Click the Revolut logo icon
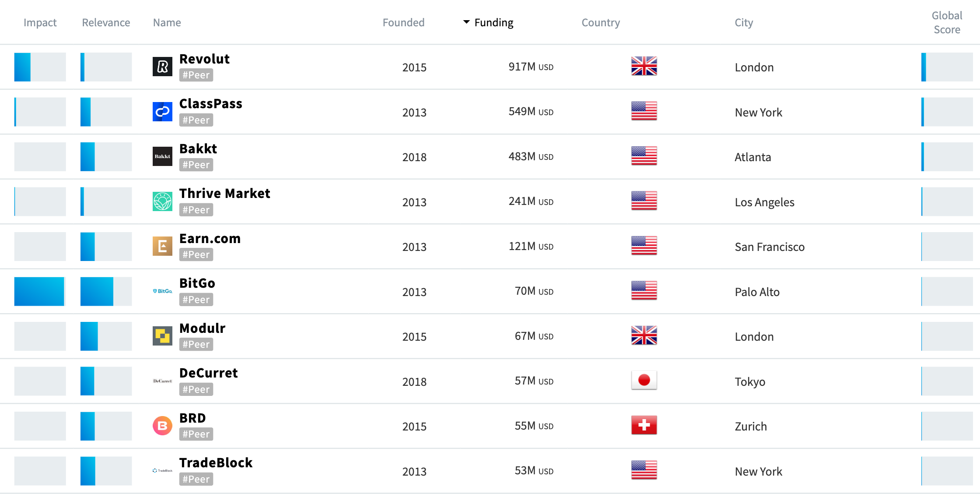 [x=162, y=67]
